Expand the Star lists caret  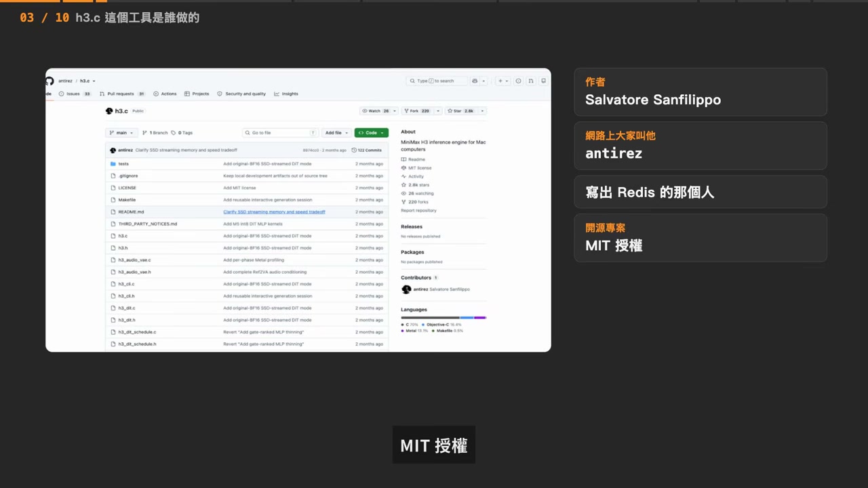tap(482, 110)
